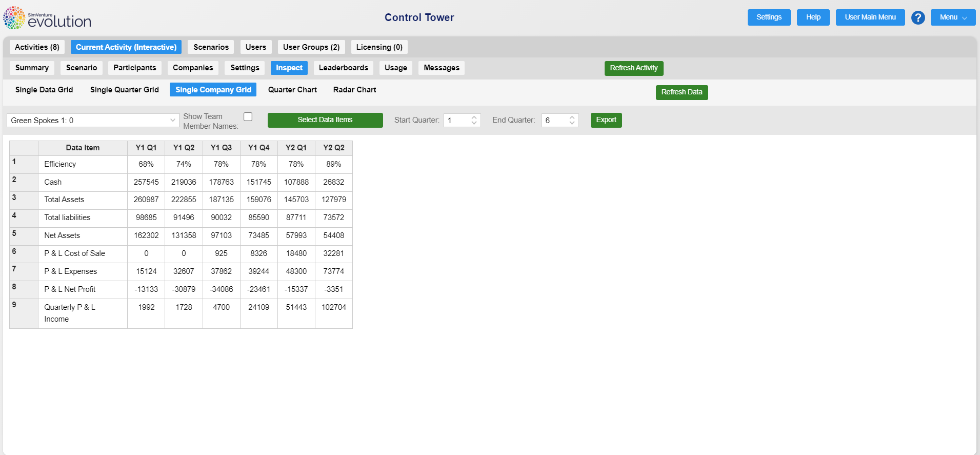Click the Expenses value 73774
This screenshot has width=980, height=455.
coord(334,271)
